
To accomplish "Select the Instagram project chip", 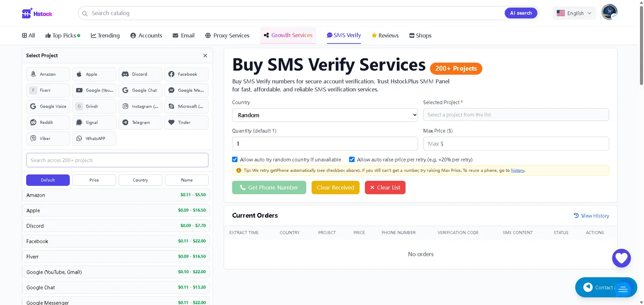I will tap(140, 106).
